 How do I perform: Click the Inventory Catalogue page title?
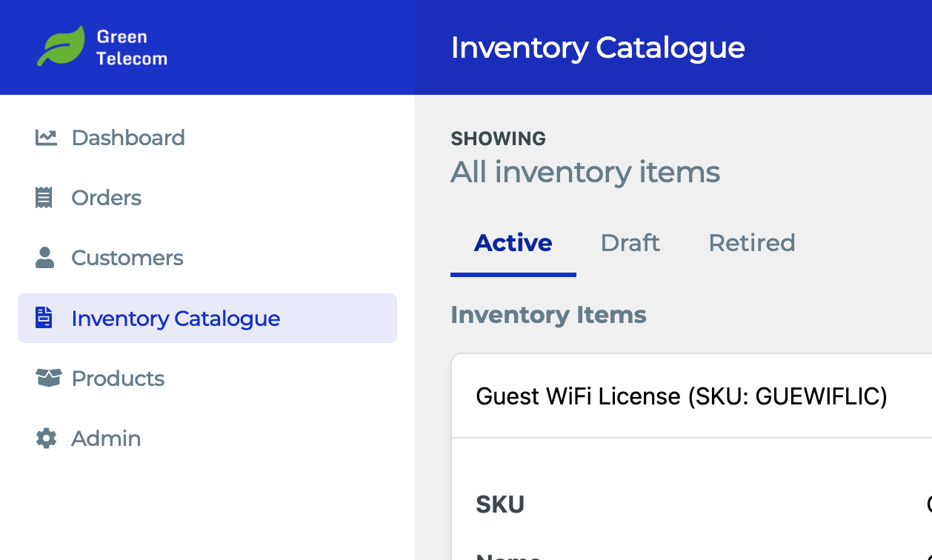(598, 47)
